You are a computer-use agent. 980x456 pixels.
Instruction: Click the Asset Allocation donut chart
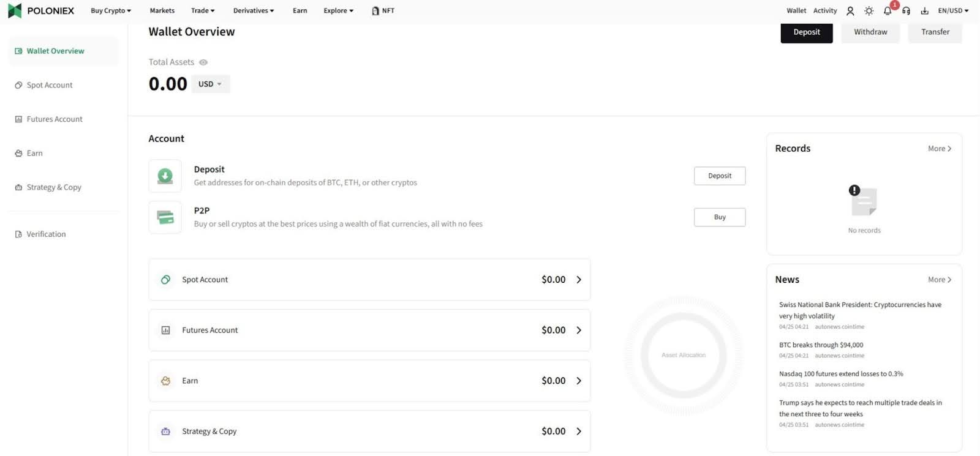(x=684, y=356)
